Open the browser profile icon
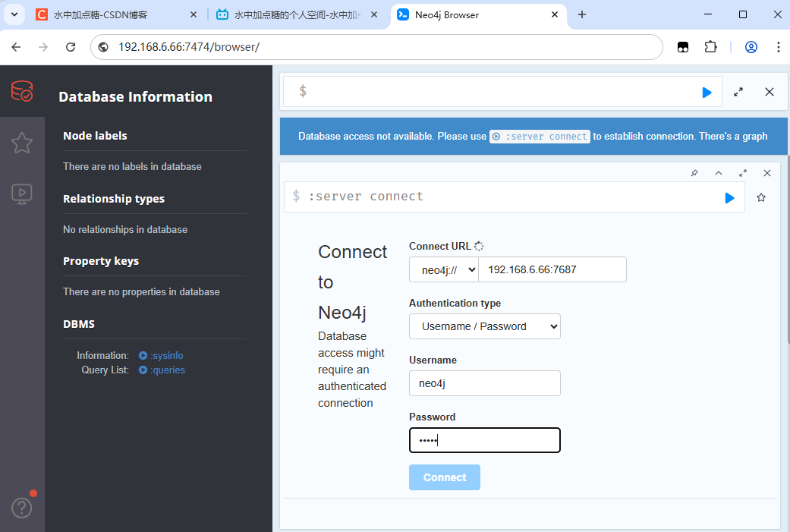The height and width of the screenshot is (532, 790). click(x=751, y=47)
